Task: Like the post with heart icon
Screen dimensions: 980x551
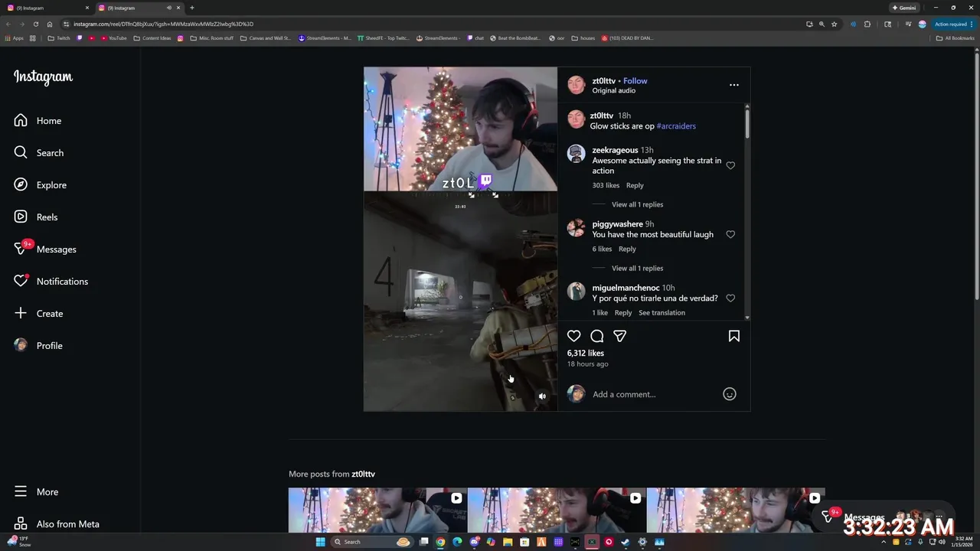Action: (x=573, y=336)
